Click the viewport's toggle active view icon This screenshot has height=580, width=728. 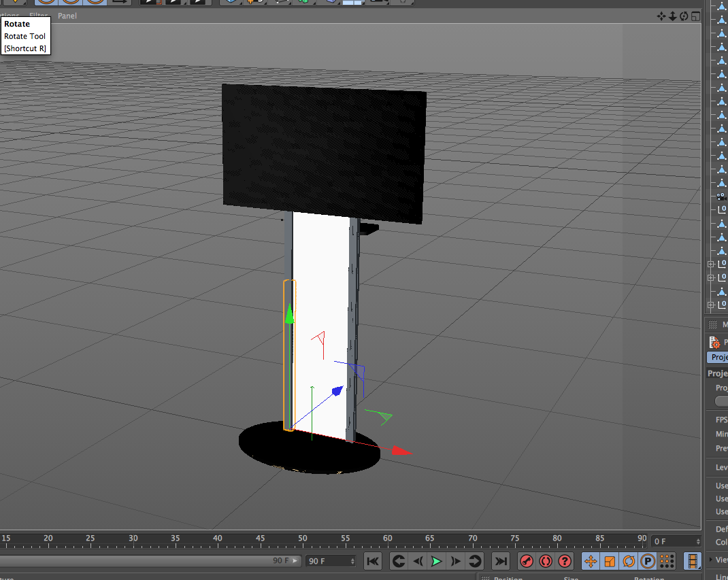[695, 16]
